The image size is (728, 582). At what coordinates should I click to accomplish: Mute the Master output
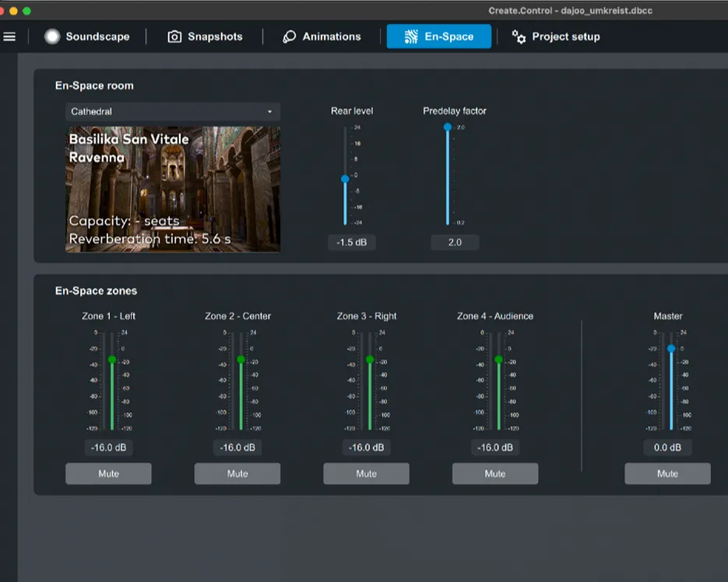(667, 474)
